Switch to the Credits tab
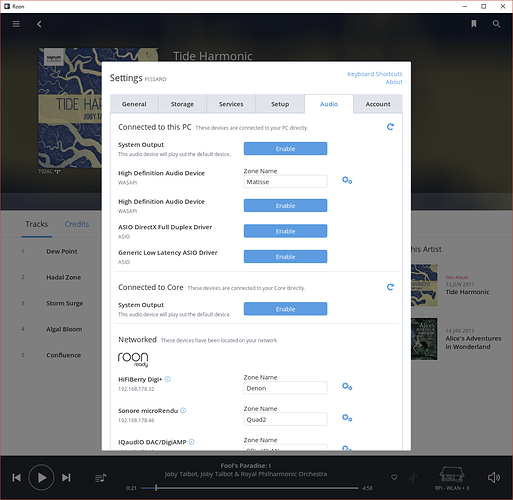This screenshot has width=513, height=500. [77, 224]
